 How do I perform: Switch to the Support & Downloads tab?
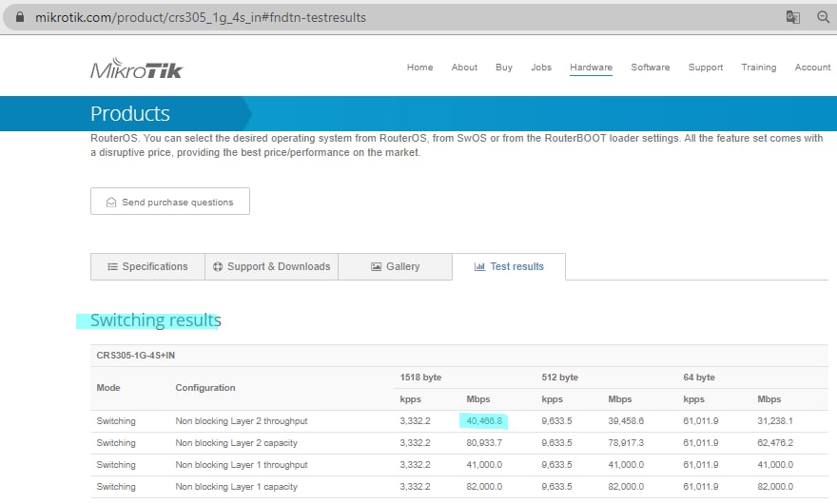(x=272, y=266)
